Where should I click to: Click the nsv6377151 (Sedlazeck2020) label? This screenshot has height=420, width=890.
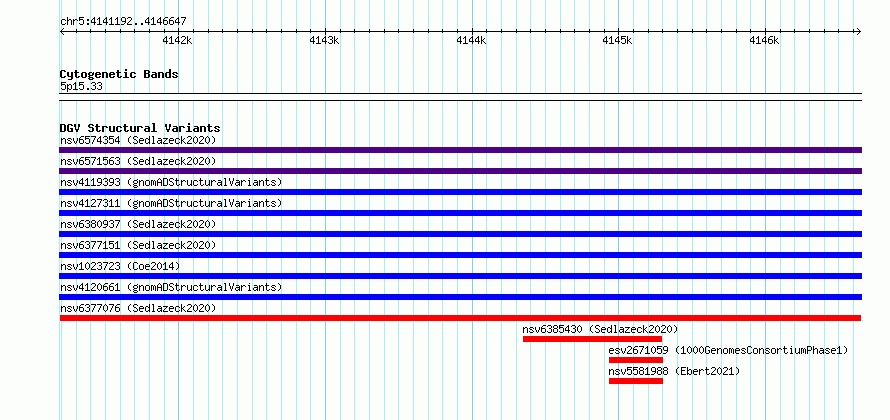138,245
